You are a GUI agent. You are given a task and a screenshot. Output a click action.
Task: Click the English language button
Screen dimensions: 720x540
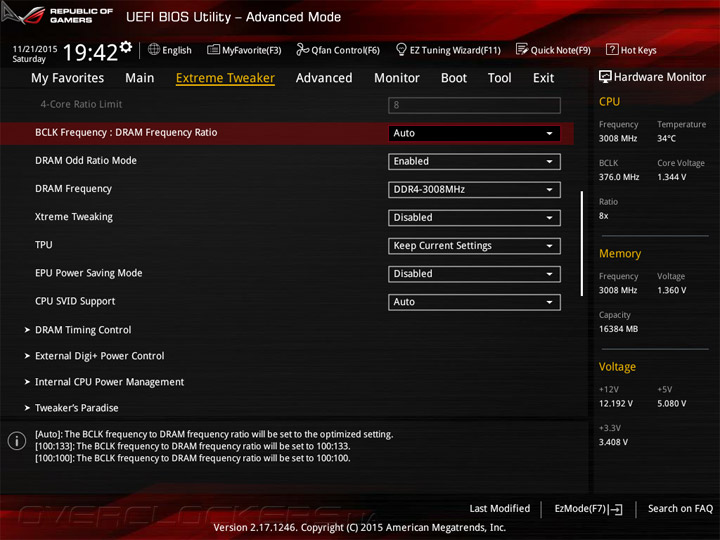[x=170, y=50]
